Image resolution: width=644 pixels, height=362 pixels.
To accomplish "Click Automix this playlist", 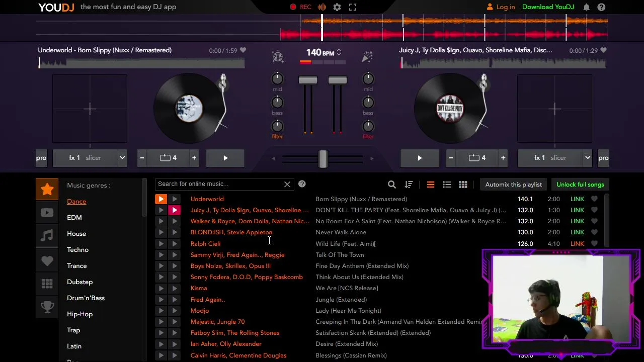I will [x=513, y=185].
